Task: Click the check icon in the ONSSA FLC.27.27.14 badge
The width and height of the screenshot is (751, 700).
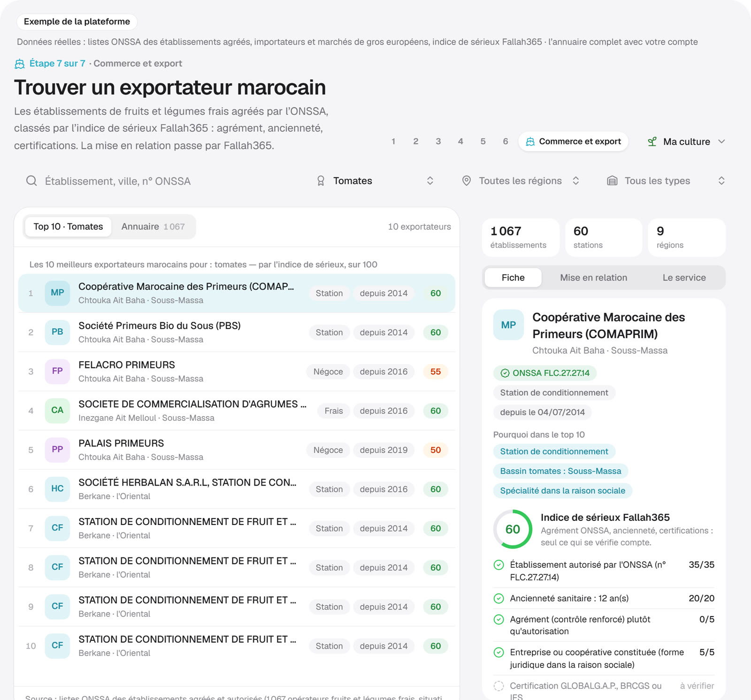Action: (x=505, y=373)
